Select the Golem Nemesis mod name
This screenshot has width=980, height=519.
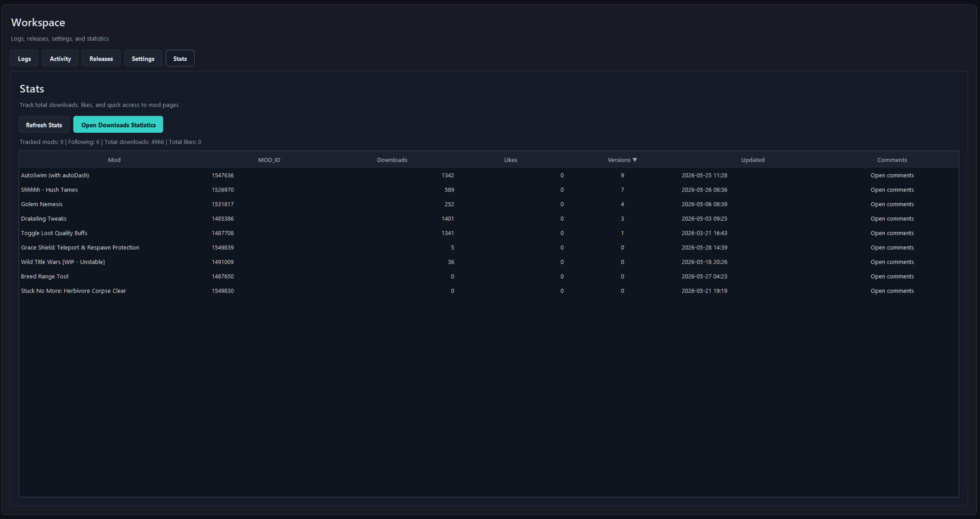(41, 204)
